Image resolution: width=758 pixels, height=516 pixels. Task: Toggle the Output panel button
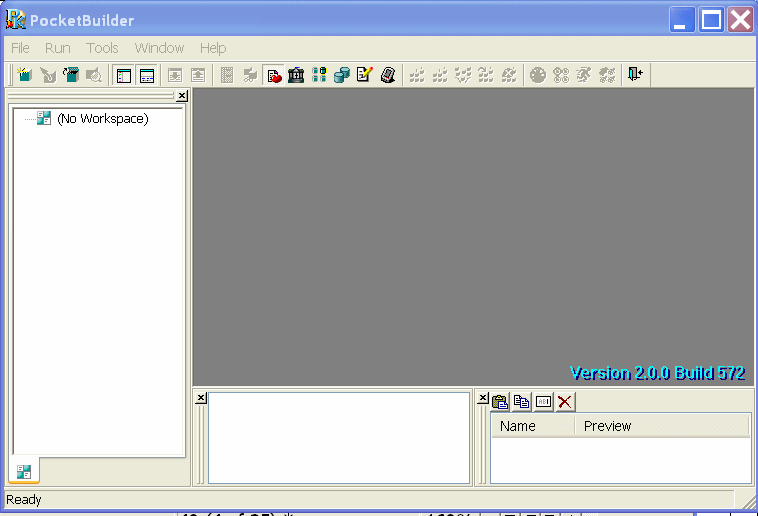click(x=146, y=75)
